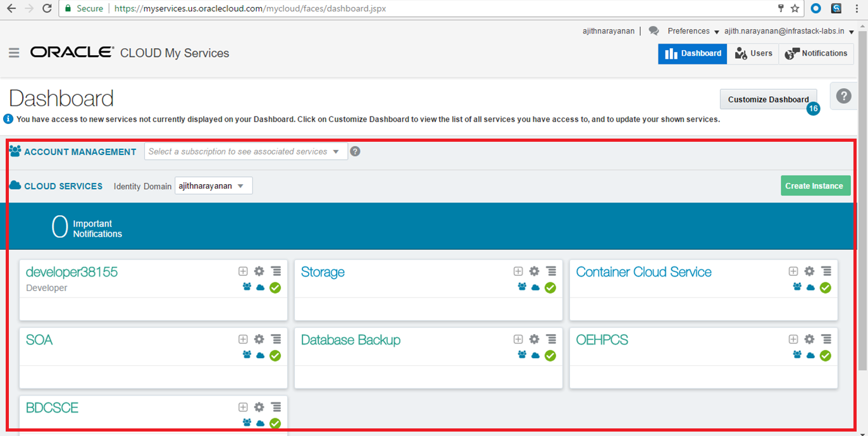The width and height of the screenshot is (868, 436).
Task: Switch to the Dashboard tab
Action: 693,54
